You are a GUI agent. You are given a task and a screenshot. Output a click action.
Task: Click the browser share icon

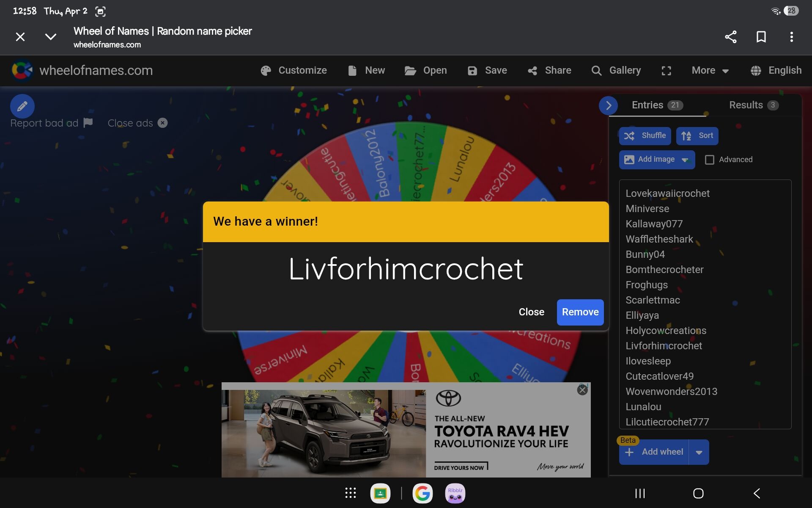pos(730,37)
